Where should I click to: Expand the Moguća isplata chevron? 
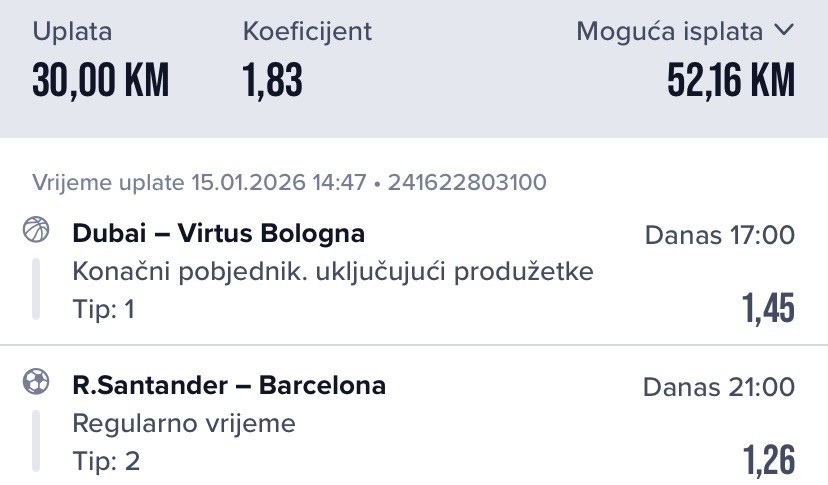click(784, 31)
